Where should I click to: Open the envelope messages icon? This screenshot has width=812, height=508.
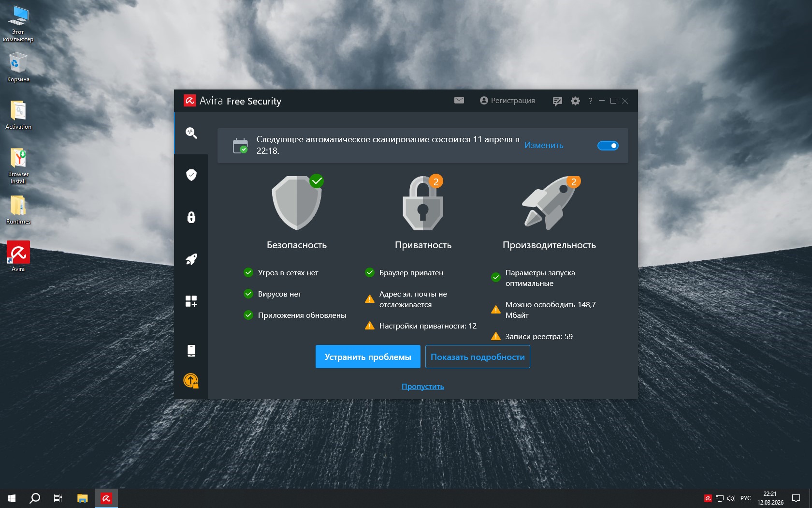click(459, 101)
